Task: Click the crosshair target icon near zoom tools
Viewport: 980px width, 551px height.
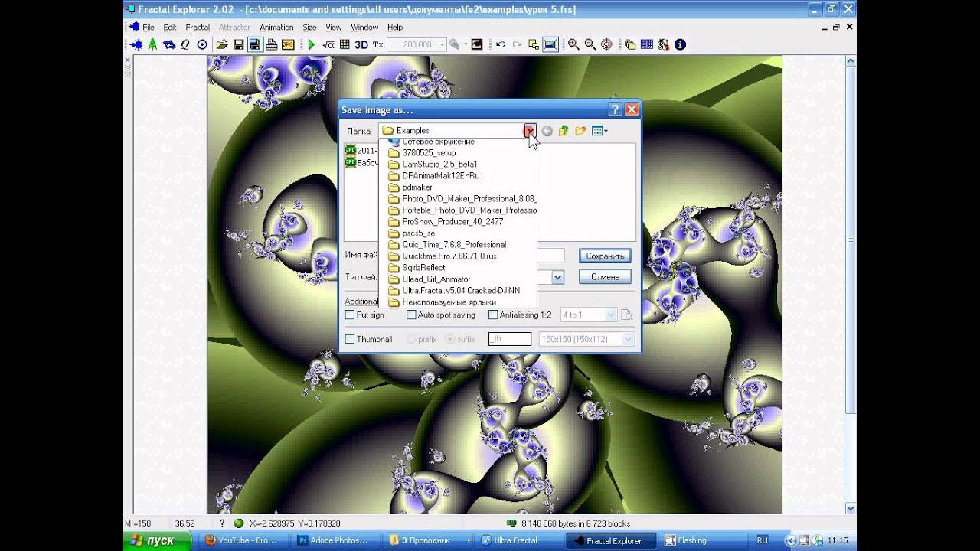Action: (607, 44)
